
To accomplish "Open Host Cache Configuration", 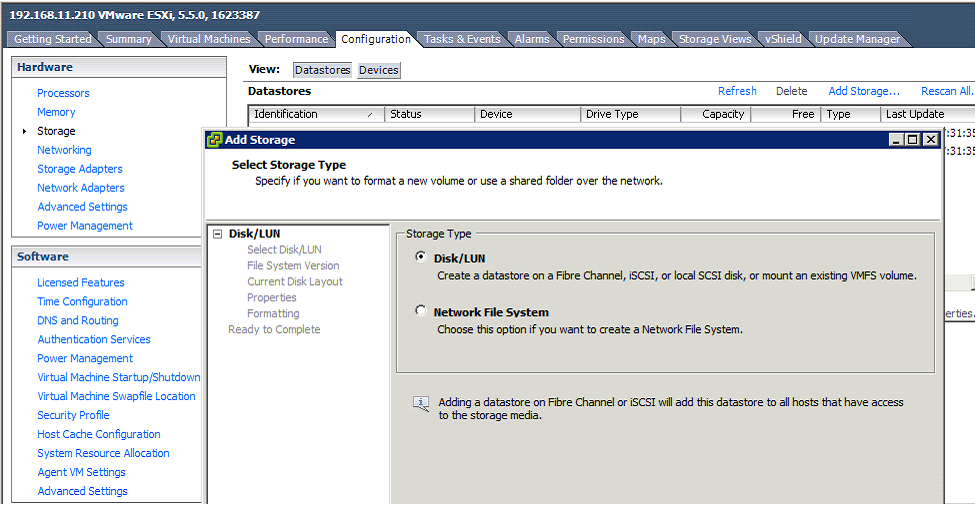I will (x=99, y=434).
